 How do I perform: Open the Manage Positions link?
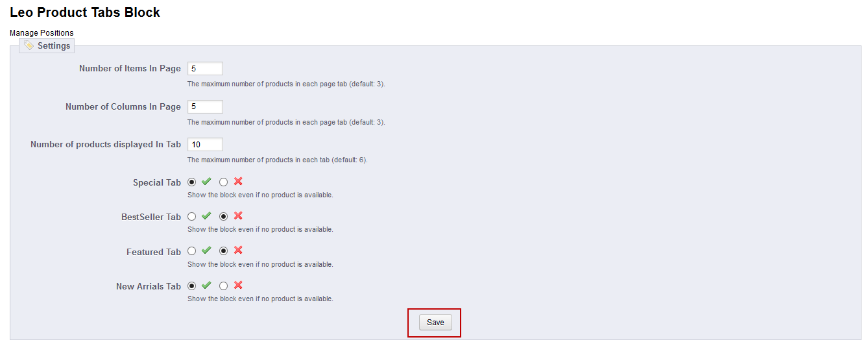[x=42, y=33]
